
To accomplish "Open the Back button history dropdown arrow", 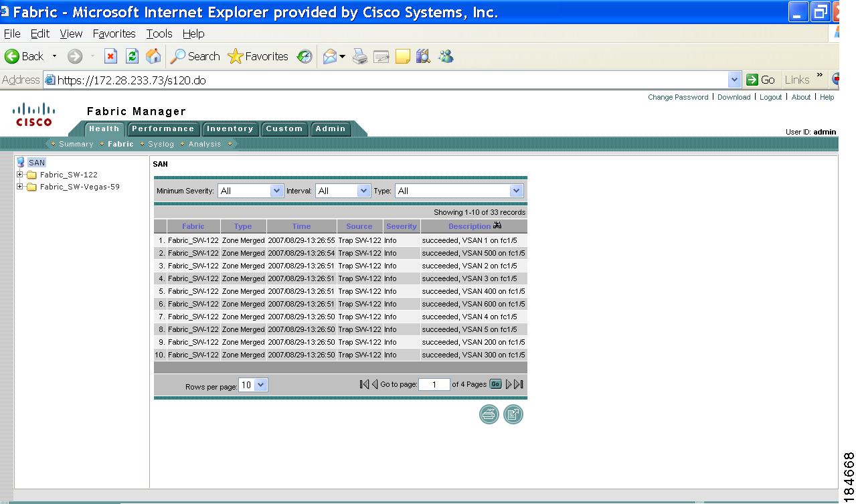I will pos(55,57).
